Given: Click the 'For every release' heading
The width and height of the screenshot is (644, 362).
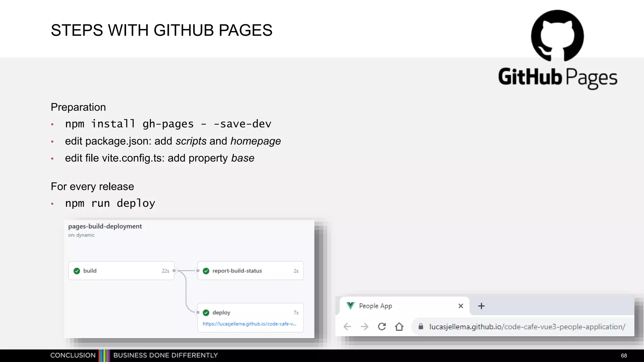Looking at the screenshot, I should click(x=92, y=187).
